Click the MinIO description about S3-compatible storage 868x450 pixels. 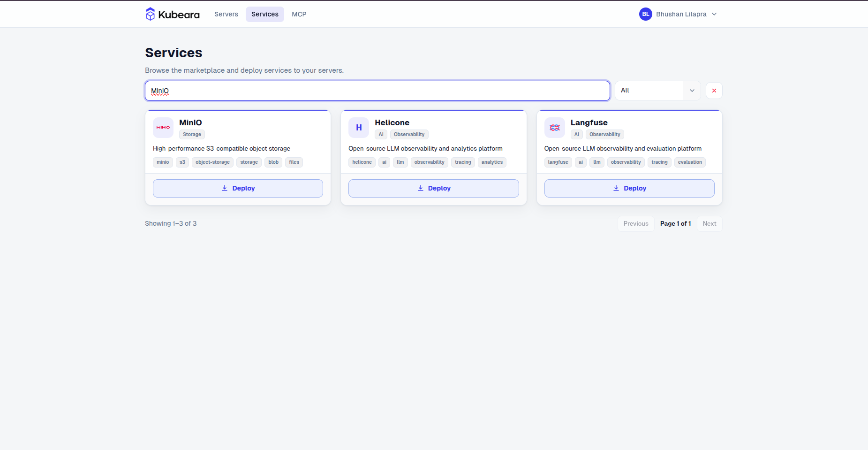[221, 149]
